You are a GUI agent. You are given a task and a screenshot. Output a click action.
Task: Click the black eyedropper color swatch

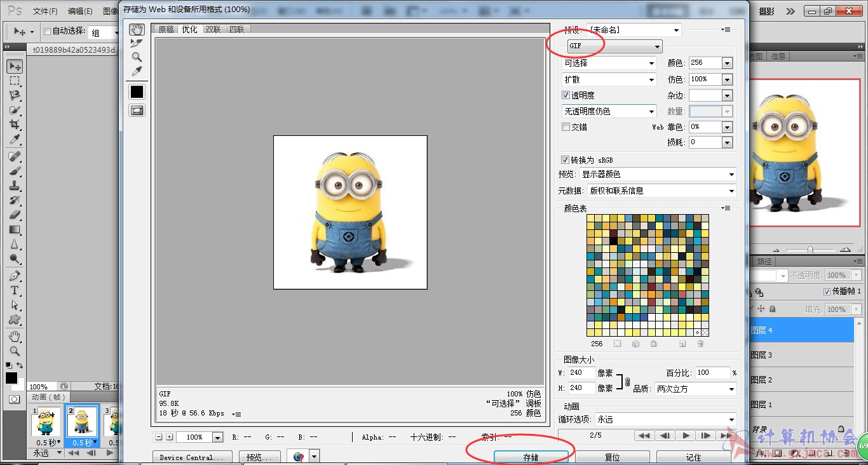[137, 92]
